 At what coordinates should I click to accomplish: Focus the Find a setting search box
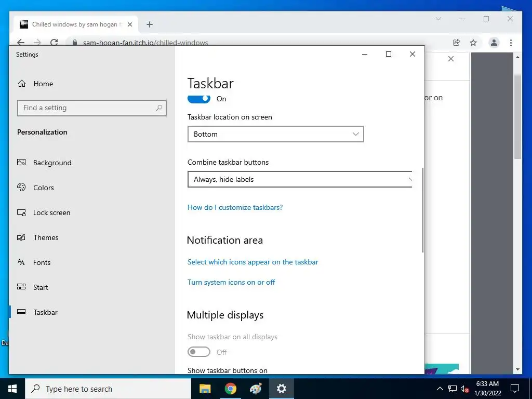[x=91, y=108]
